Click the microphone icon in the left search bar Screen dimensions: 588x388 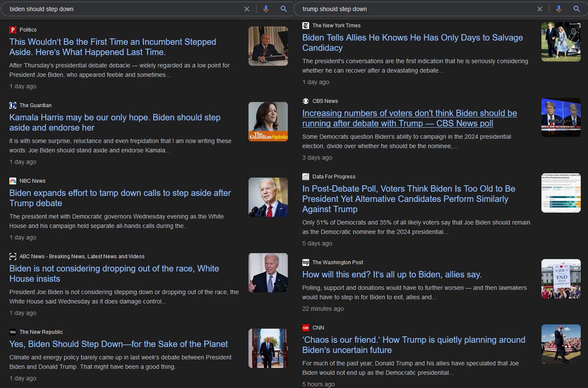pyautogui.click(x=266, y=9)
